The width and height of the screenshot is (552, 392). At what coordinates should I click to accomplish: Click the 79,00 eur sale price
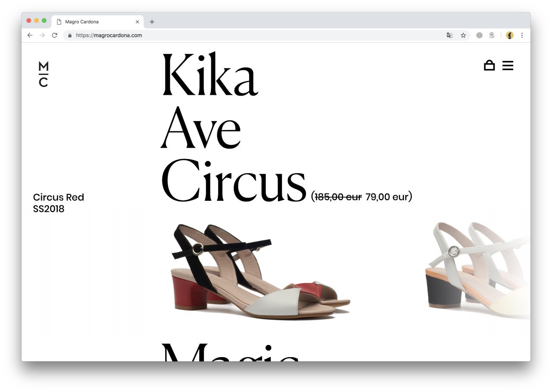click(386, 197)
